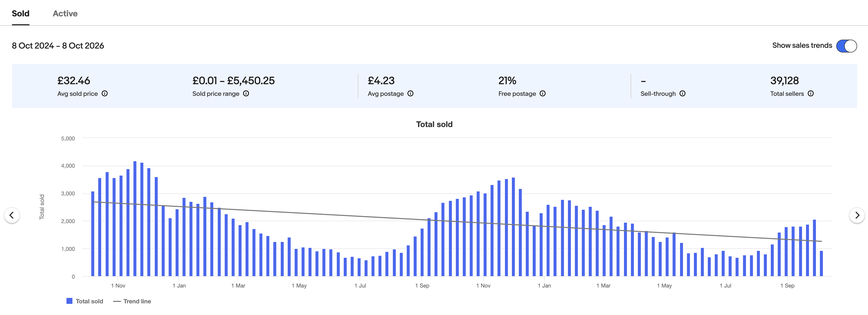Select the Sold tab
The image size is (868, 315).
21,13
